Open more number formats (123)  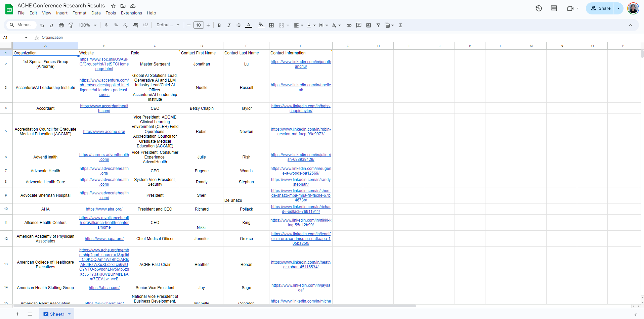tap(145, 25)
